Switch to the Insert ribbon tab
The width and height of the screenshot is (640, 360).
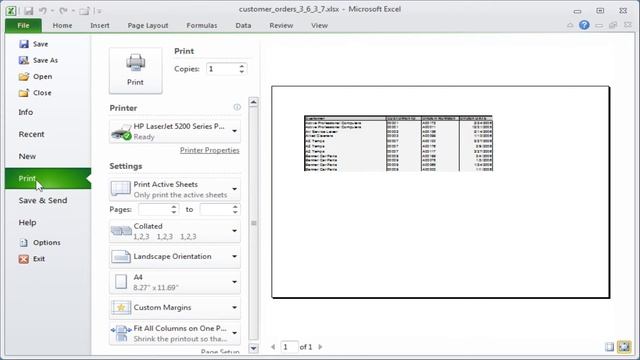click(100, 25)
